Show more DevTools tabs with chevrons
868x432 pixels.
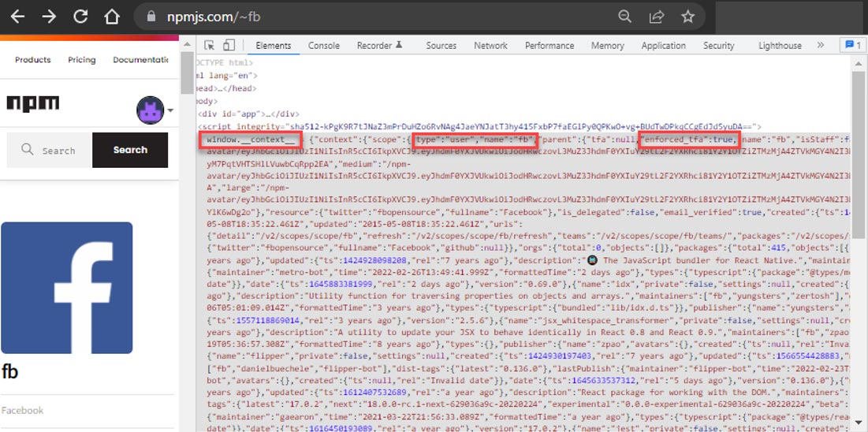pyautogui.click(x=821, y=46)
